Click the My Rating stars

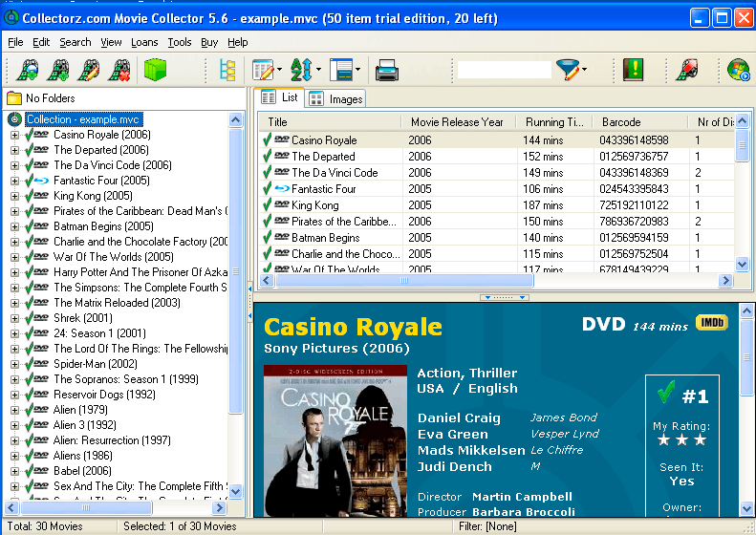pos(681,439)
